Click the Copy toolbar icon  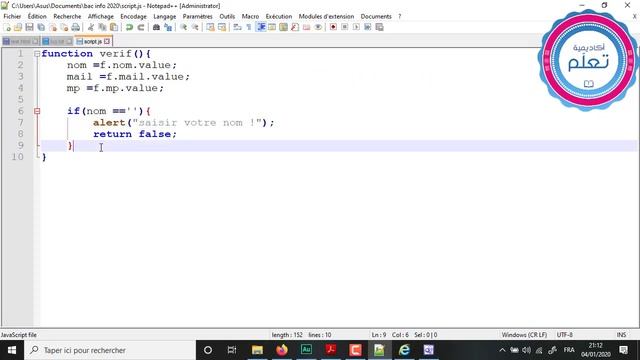[102, 27]
